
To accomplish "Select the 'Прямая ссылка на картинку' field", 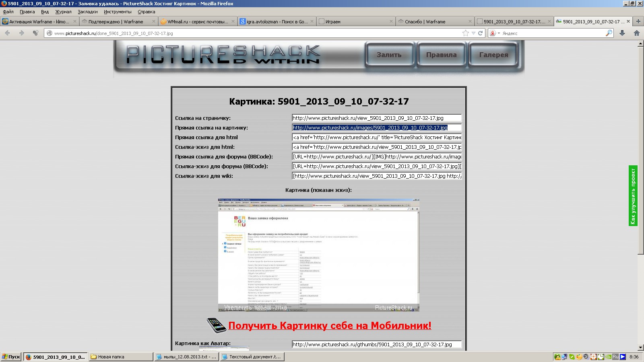I will click(376, 128).
